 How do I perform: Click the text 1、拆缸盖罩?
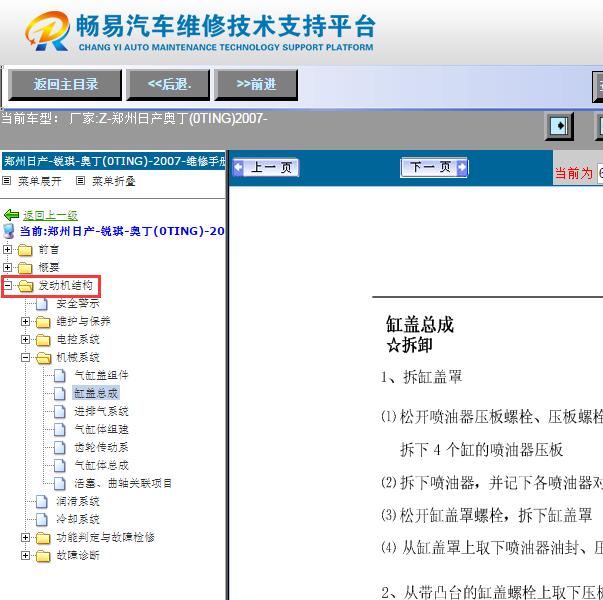pos(421,377)
